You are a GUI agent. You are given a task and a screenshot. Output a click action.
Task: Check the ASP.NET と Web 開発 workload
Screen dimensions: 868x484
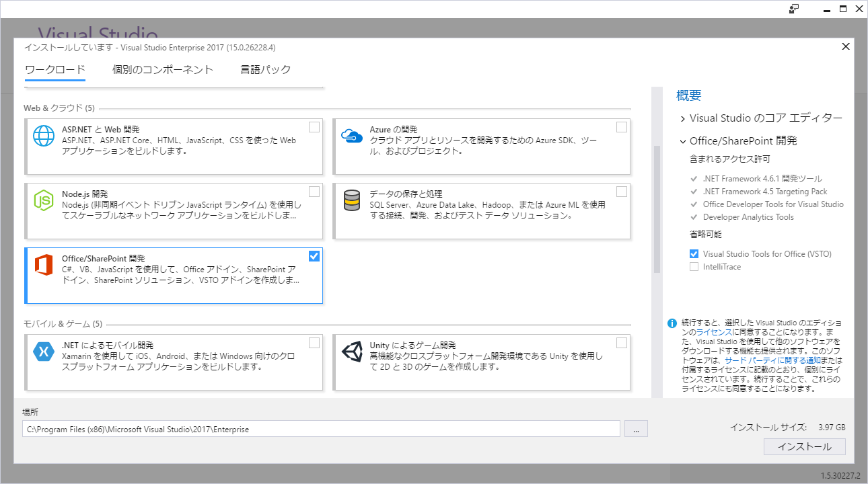pos(314,127)
